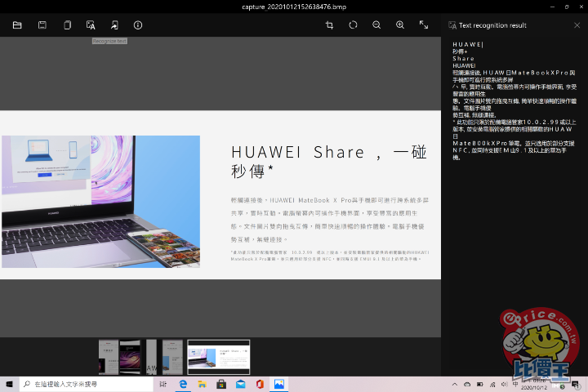
Task: Open Microsoft Store from taskbar
Action: pyautogui.click(x=221, y=384)
